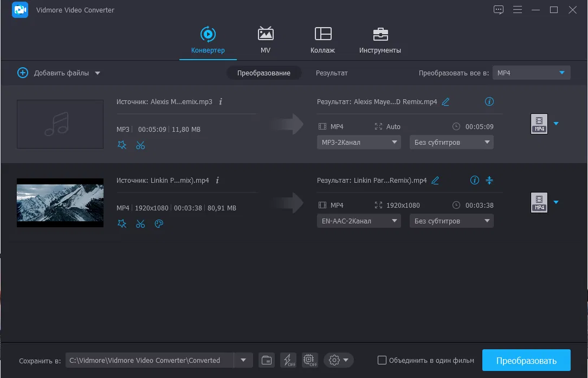588x378 pixels.
Task: Click the Добавить файлы button
Action: (x=53, y=73)
